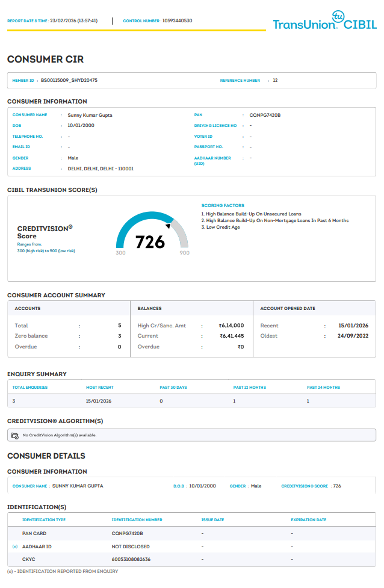The image size is (384, 588).
Task: Select CKYC number 60053108082636
Action: pos(131,560)
